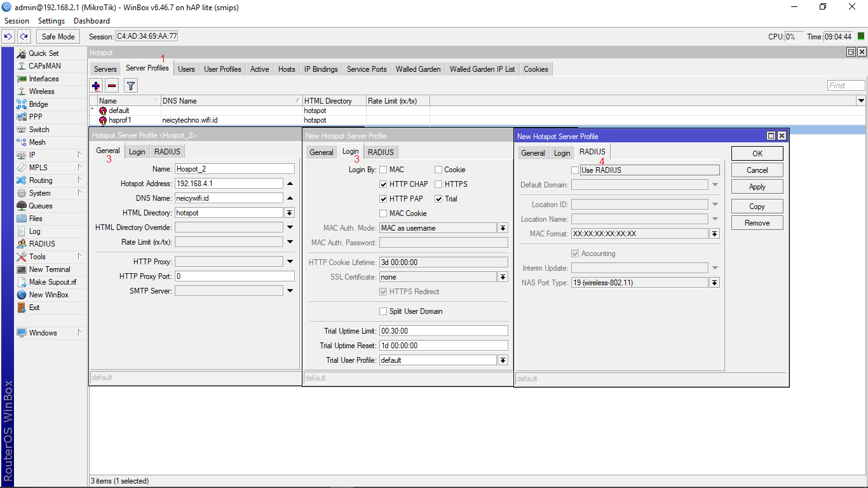Open PPP in sidebar
The height and width of the screenshot is (488, 868).
point(51,117)
